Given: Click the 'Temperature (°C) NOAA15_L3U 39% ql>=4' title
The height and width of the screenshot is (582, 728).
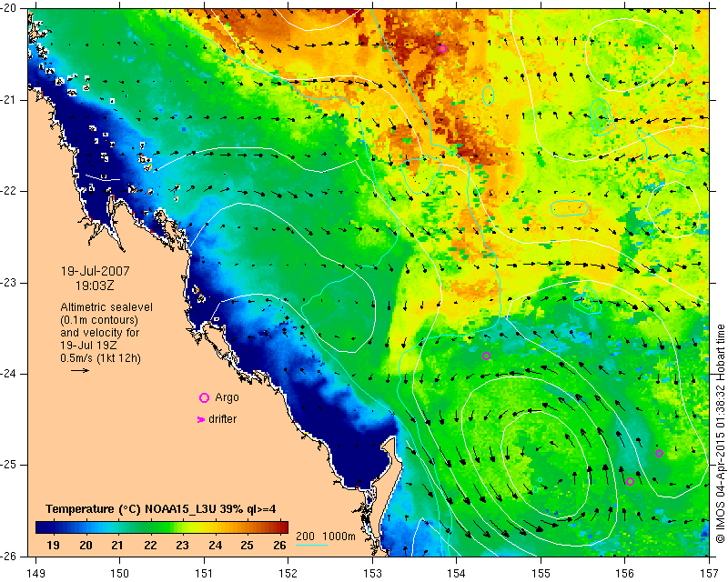Looking at the screenshot, I should click(161, 509).
